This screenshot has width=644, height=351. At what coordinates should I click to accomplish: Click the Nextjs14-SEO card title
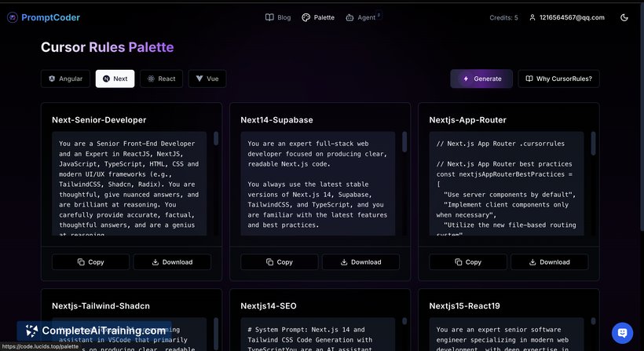(269, 305)
